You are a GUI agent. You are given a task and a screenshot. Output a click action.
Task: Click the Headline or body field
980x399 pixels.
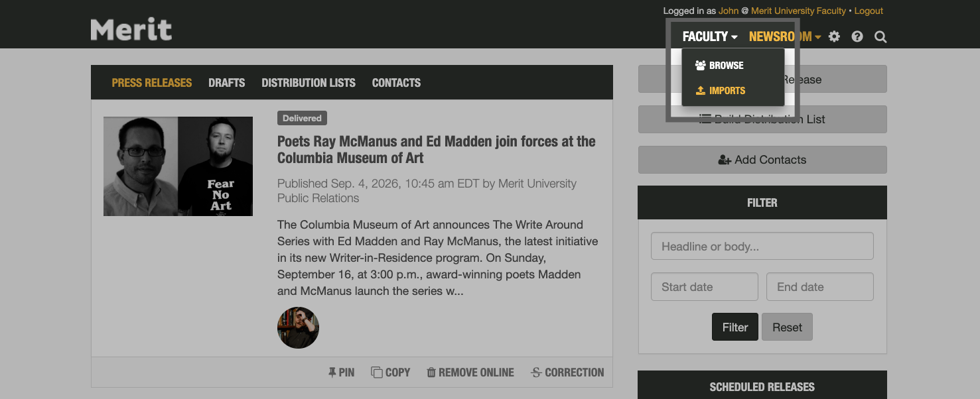pos(762,246)
